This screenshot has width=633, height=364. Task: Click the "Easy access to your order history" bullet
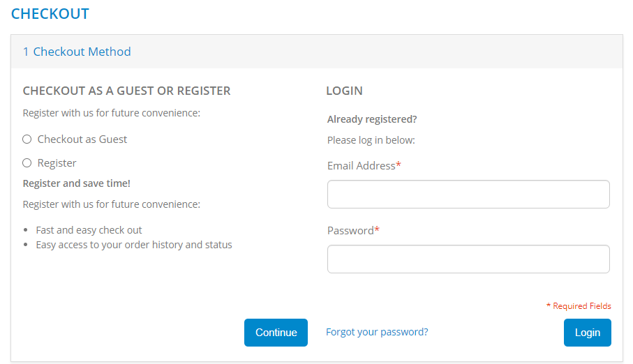tap(134, 245)
